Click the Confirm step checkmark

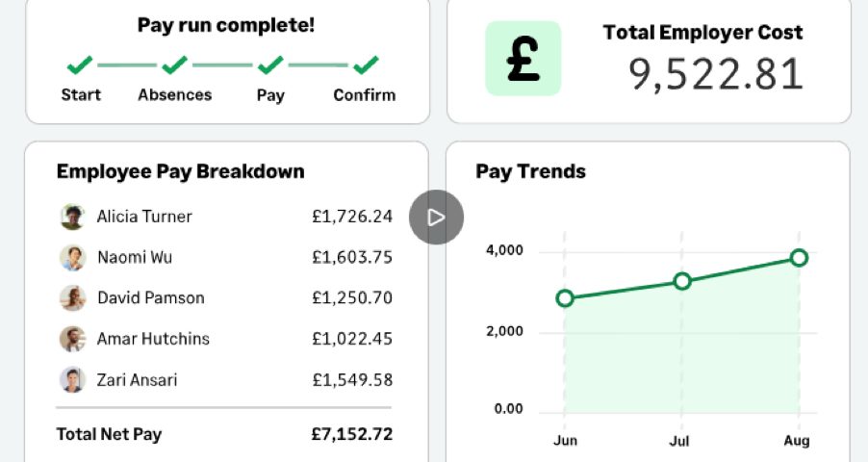click(366, 64)
